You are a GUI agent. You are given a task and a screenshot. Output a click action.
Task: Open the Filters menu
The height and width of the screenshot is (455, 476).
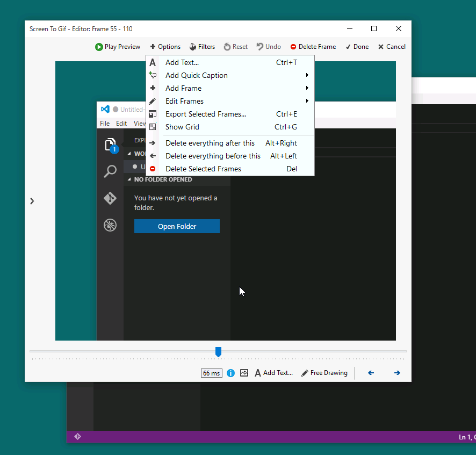point(202,47)
